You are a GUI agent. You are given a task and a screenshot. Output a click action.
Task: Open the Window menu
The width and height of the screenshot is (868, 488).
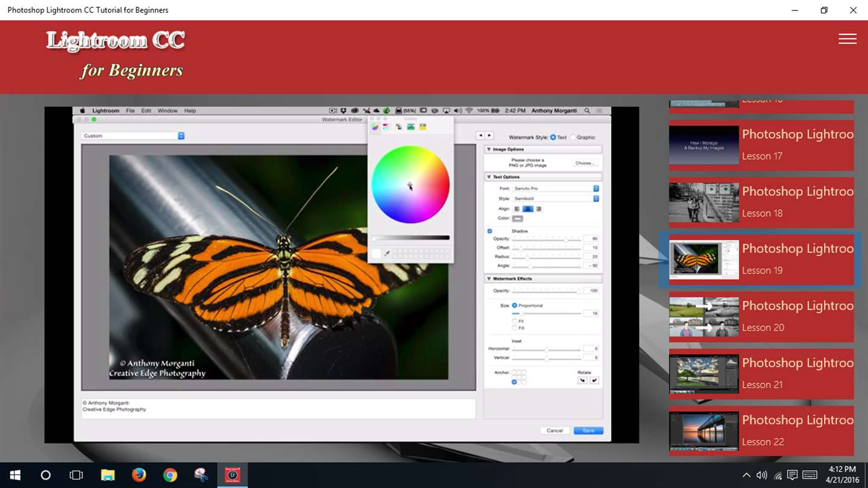pos(168,111)
